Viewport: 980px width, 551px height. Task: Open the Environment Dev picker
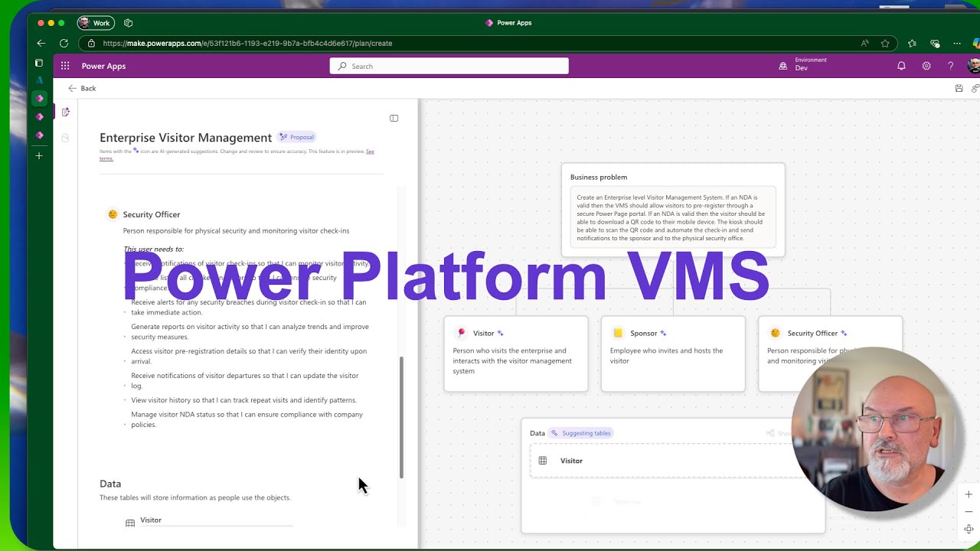[804, 64]
